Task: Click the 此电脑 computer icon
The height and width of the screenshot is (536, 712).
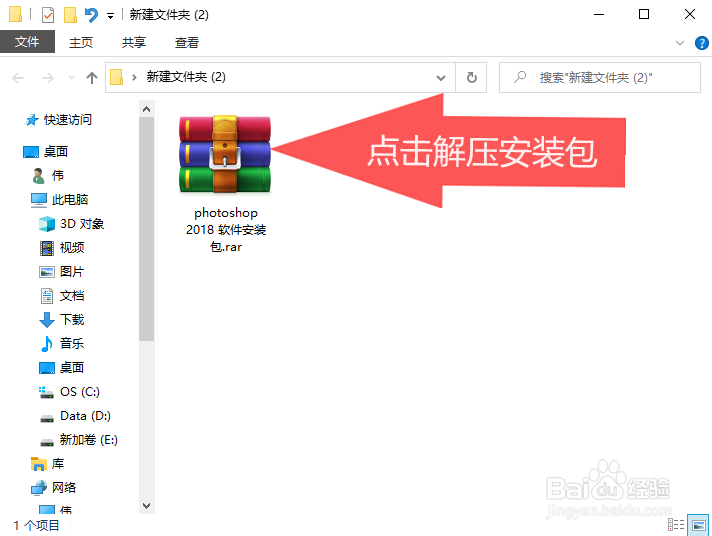Action: click(x=39, y=200)
